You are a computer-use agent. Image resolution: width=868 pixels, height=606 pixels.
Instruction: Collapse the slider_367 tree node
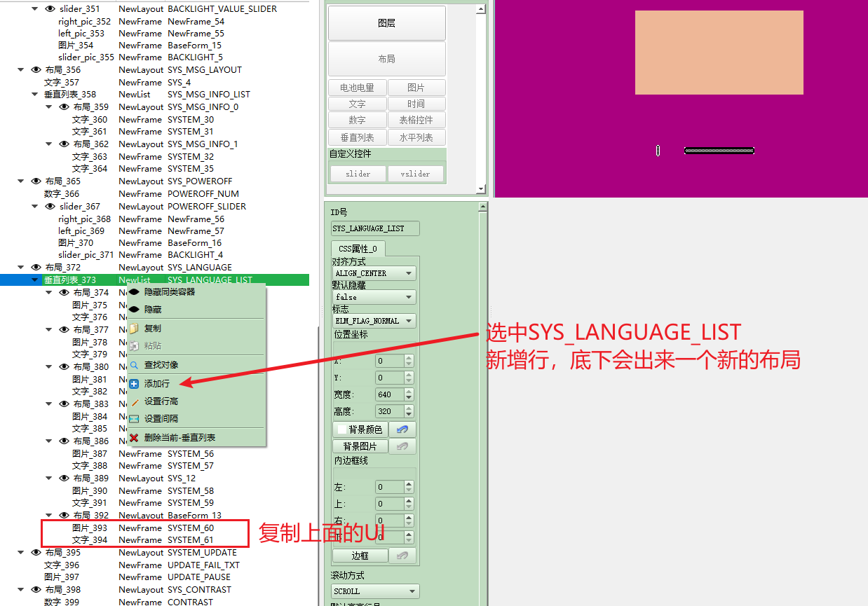click(x=35, y=207)
